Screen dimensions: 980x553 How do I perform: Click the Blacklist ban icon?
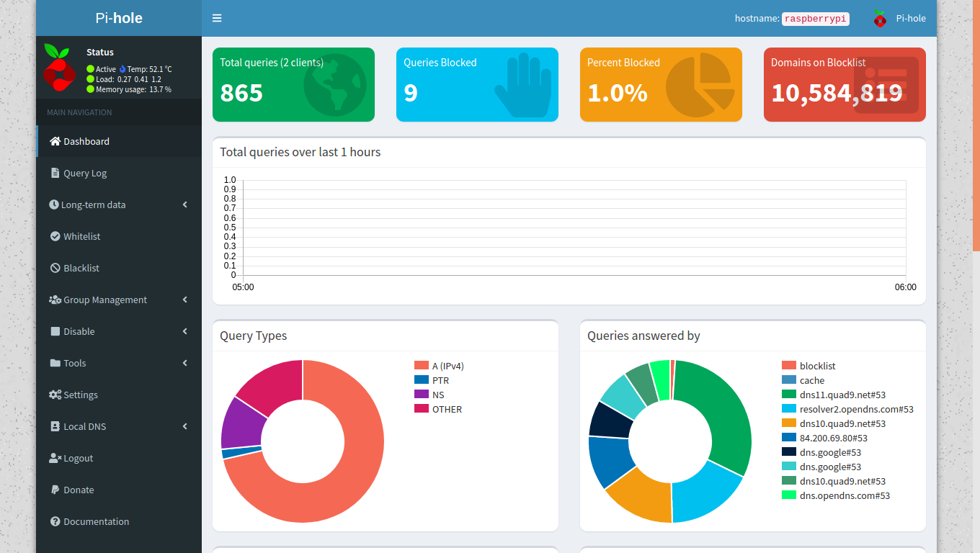[55, 268]
